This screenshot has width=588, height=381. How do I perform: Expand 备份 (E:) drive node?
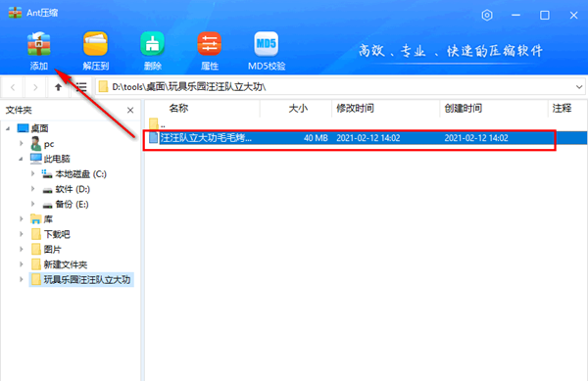(32, 204)
